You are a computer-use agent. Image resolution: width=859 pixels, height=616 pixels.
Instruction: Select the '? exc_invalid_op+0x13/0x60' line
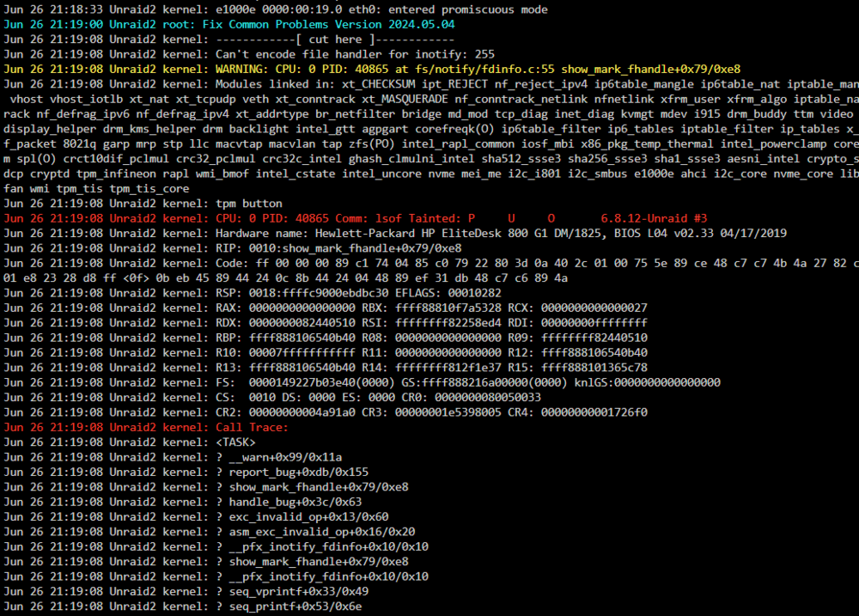196,516
